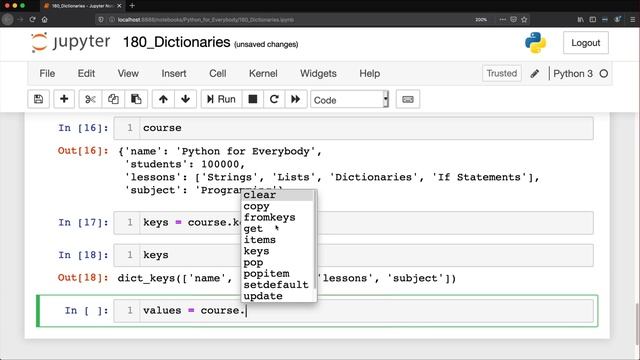Open the View menu
Viewport: 640px width, 360px height.
click(x=128, y=73)
